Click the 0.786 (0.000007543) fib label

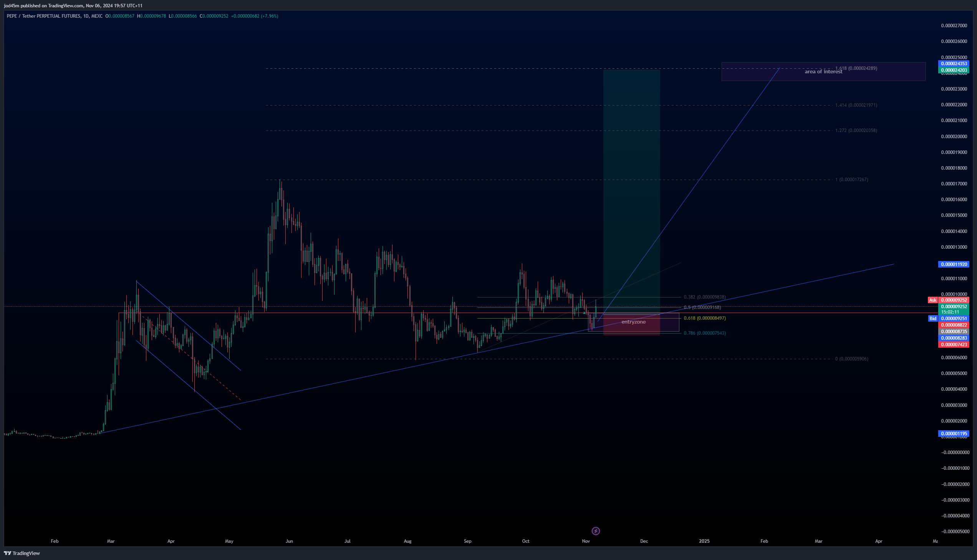coord(705,333)
